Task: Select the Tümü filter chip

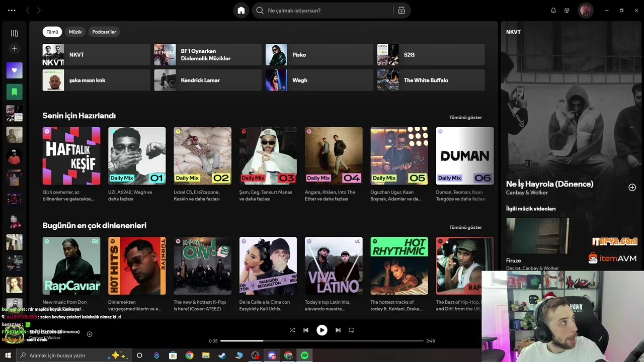Action: point(52,32)
